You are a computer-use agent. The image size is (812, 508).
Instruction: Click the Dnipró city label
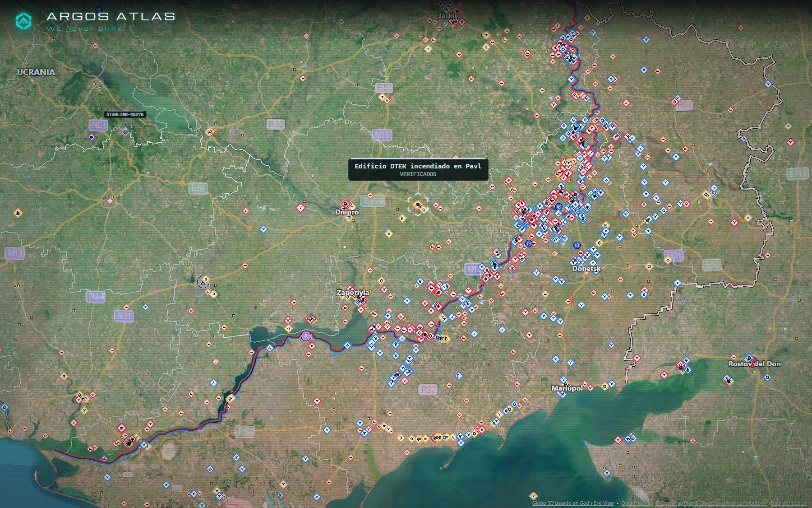[x=347, y=212]
